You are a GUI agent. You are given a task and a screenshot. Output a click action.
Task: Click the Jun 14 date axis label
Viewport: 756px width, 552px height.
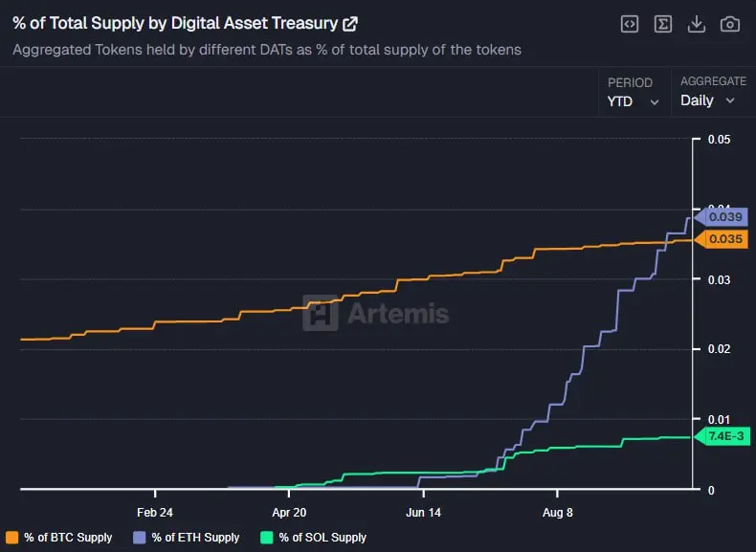click(x=423, y=513)
